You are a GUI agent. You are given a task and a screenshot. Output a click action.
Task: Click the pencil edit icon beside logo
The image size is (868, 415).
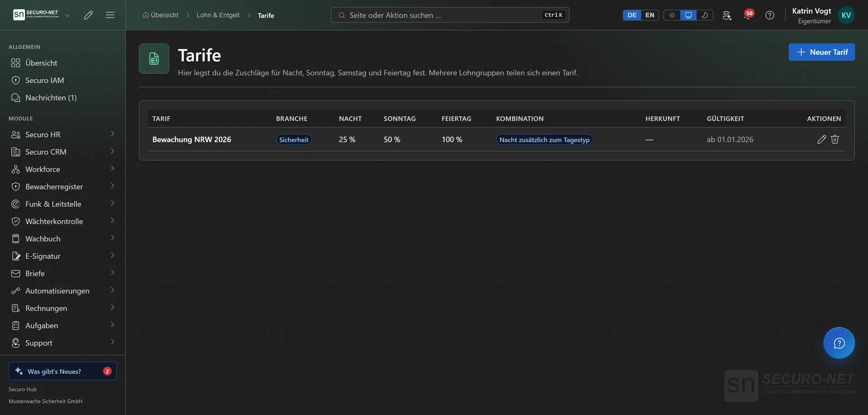(89, 15)
